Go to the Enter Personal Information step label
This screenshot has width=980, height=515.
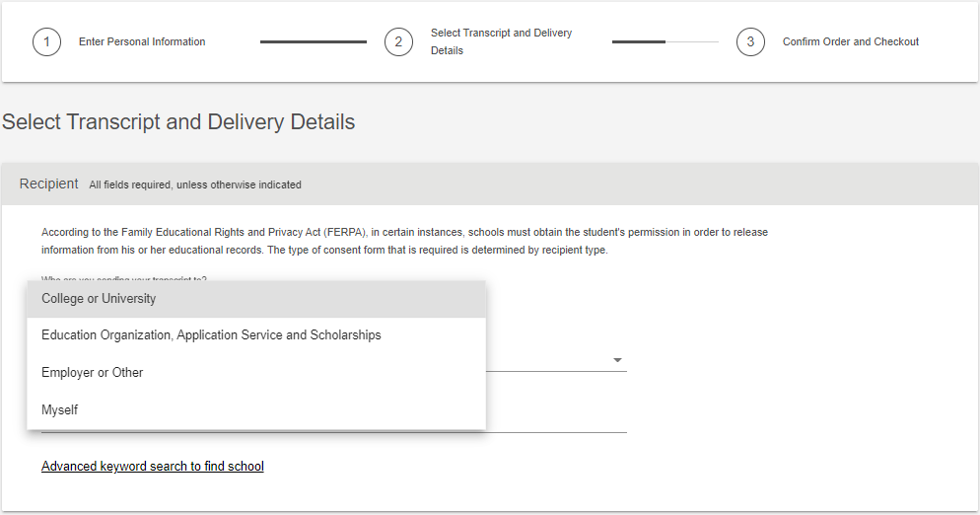[142, 41]
